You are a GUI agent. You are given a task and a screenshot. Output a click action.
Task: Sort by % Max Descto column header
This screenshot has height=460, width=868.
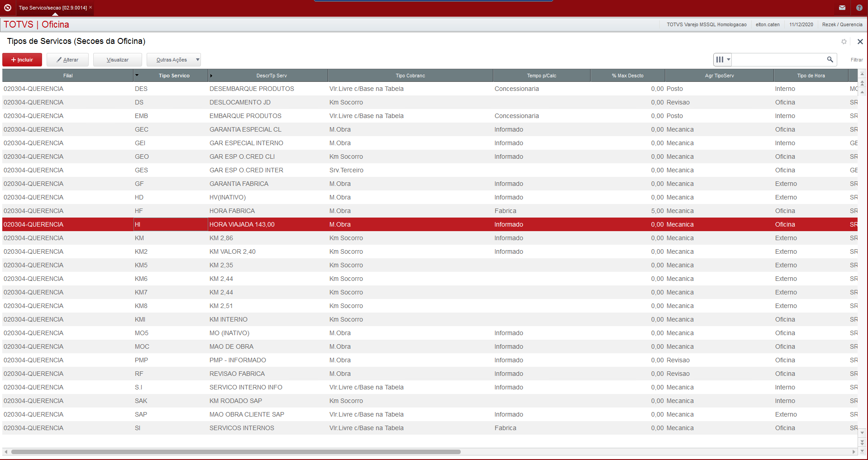pos(628,76)
